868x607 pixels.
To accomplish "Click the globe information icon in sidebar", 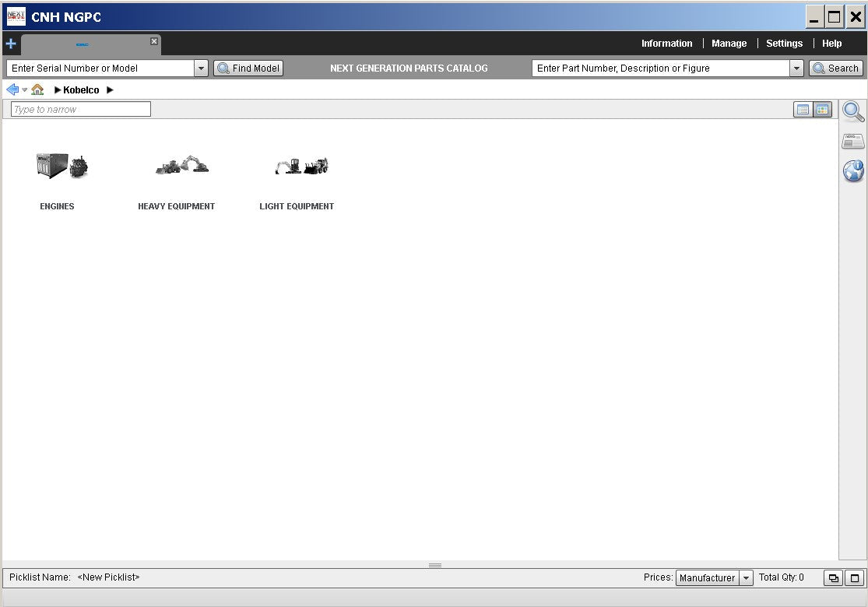I will (x=853, y=171).
